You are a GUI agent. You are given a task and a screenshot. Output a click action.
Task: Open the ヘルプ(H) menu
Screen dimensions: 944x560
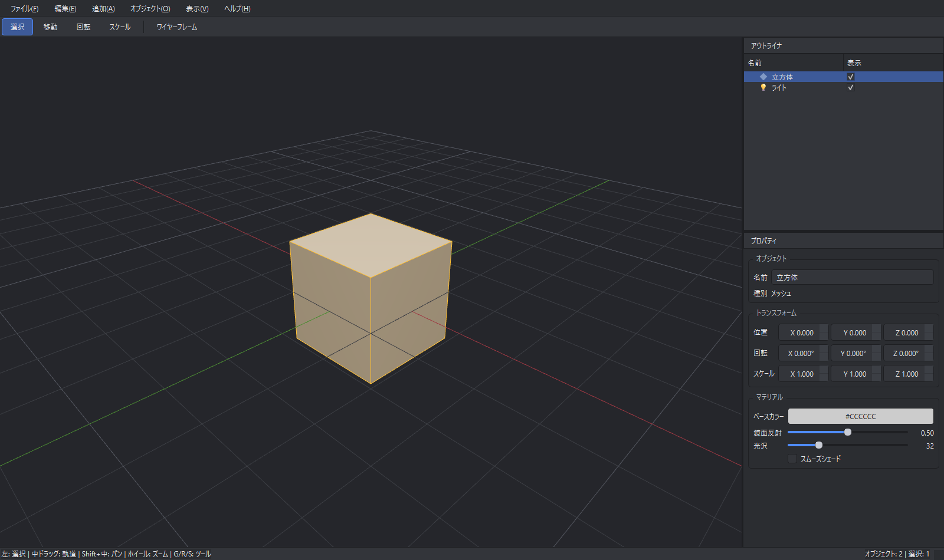coord(237,9)
